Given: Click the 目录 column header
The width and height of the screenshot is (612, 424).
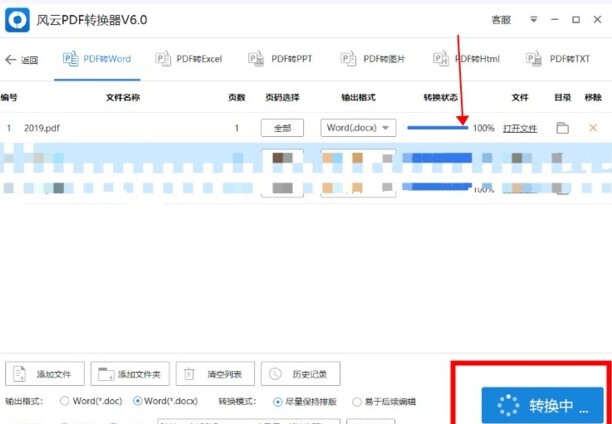Looking at the screenshot, I should [563, 98].
